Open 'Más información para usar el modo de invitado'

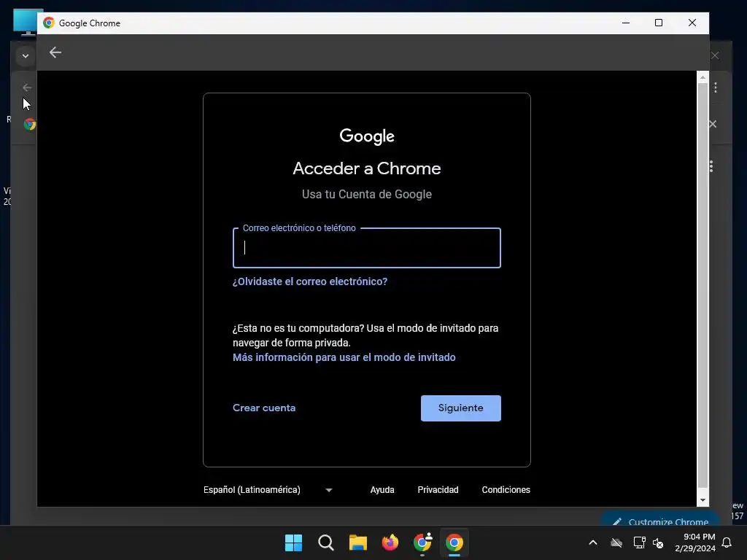tap(344, 357)
